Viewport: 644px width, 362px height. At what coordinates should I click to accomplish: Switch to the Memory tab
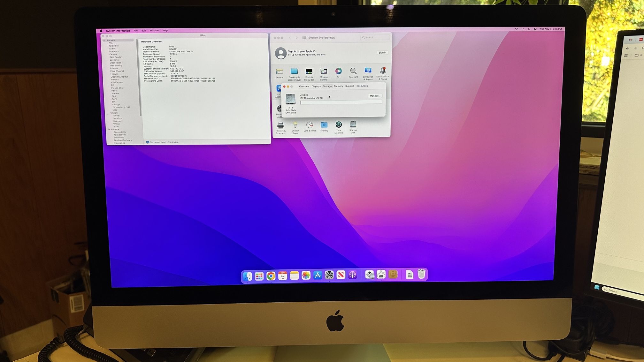coord(338,86)
